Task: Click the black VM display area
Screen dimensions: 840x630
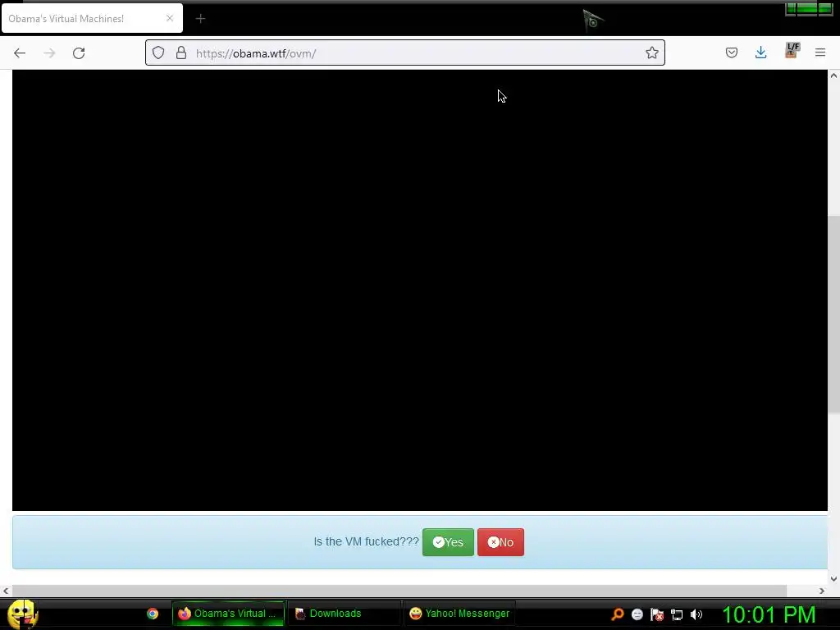Action: (419, 290)
